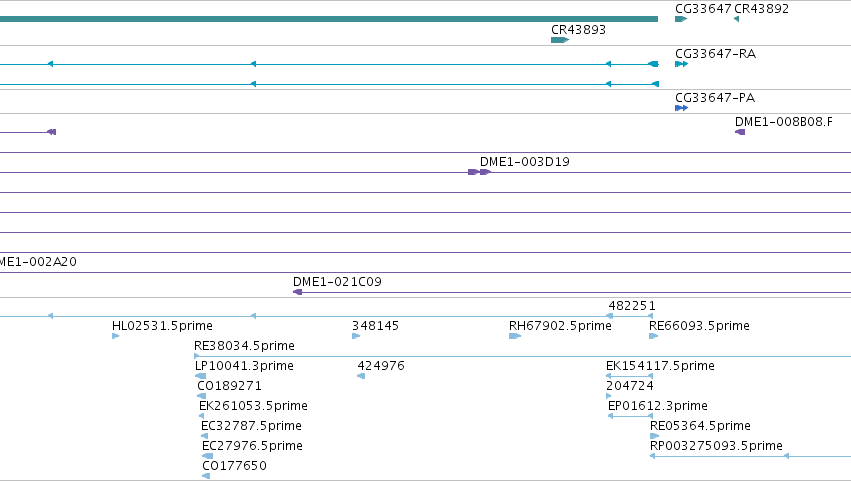This screenshot has height=481, width=851.
Task: Select the long teal gene bar
Action: pyautogui.click(x=329, y=19)
